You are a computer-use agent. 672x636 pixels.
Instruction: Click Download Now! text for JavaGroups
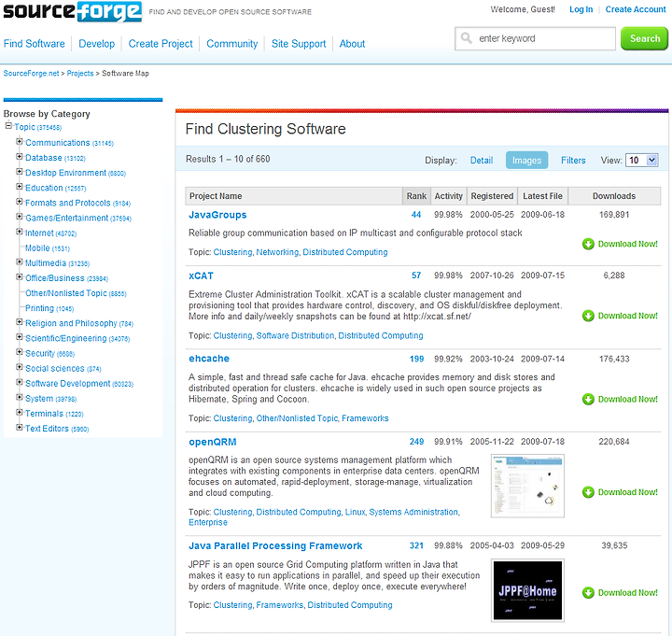coord(628,244)
